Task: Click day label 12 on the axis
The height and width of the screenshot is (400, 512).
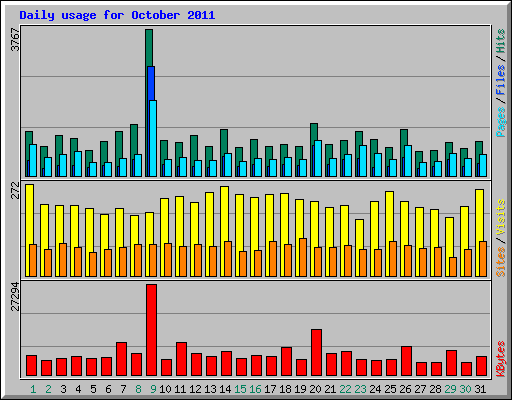Action: click(x=195, y=389)
